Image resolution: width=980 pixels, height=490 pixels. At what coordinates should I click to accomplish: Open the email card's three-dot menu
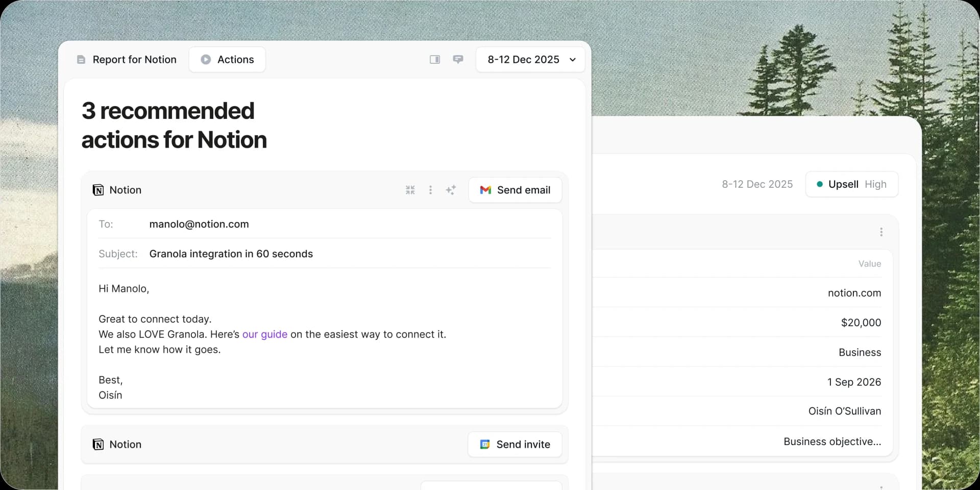(431, 190)
